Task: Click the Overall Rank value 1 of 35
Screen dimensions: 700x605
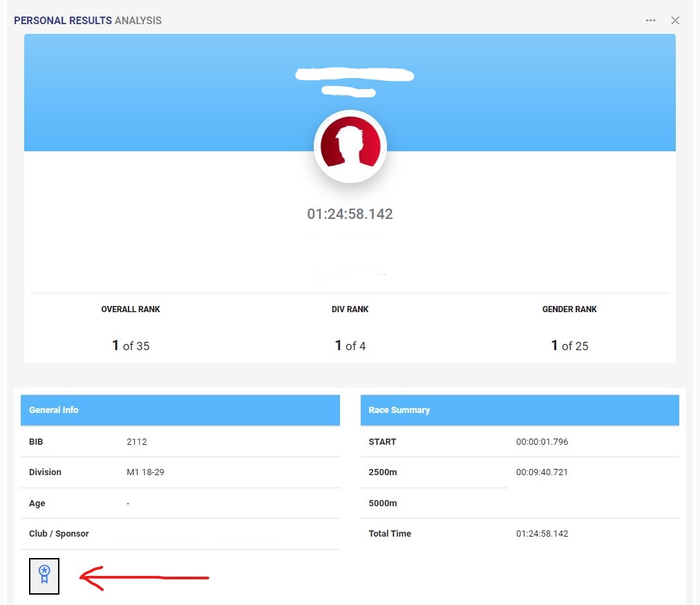Action: (x=131, y=346)
